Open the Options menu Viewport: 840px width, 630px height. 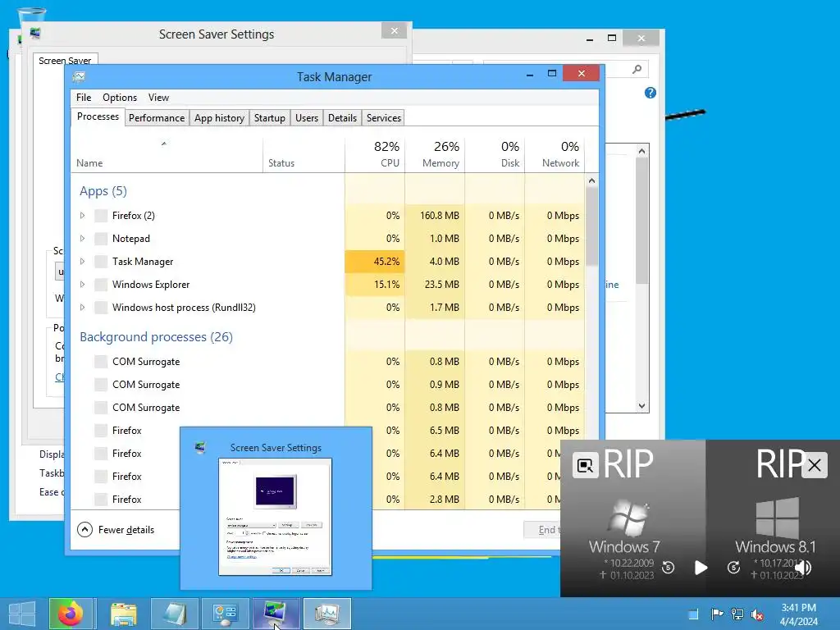point(120,98)
